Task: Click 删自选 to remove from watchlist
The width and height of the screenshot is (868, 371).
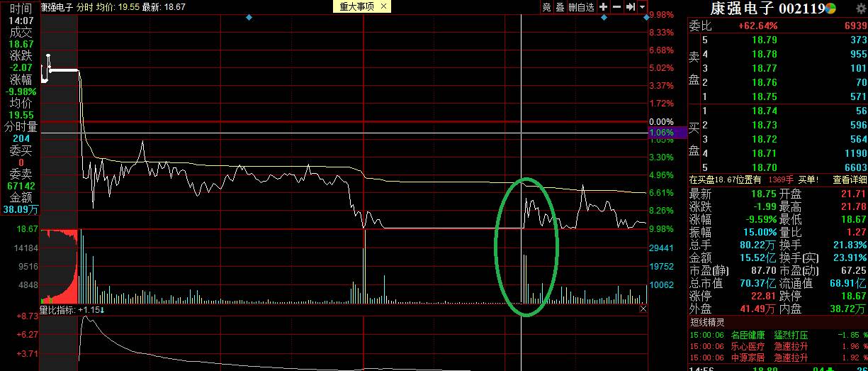Action: pos(581,7)
